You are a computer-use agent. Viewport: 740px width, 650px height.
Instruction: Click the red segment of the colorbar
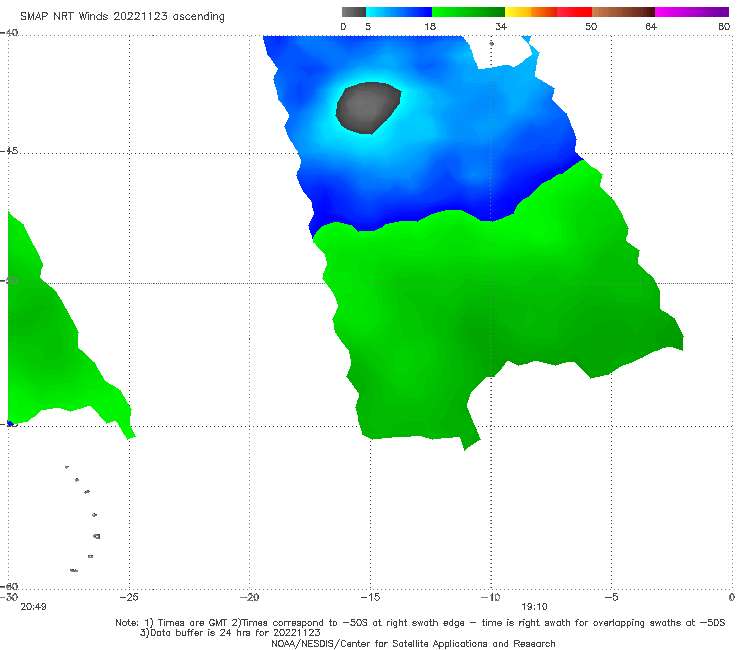click(574, 12)
